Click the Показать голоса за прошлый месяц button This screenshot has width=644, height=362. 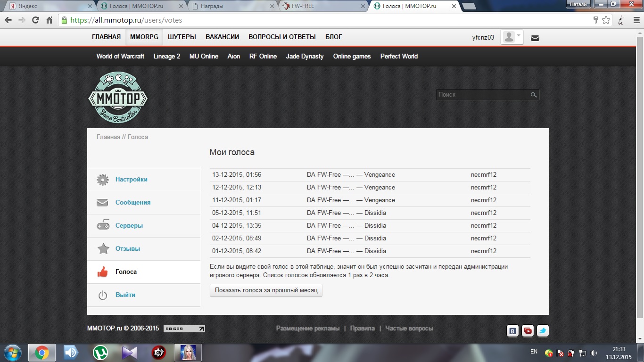coord(266,290)
